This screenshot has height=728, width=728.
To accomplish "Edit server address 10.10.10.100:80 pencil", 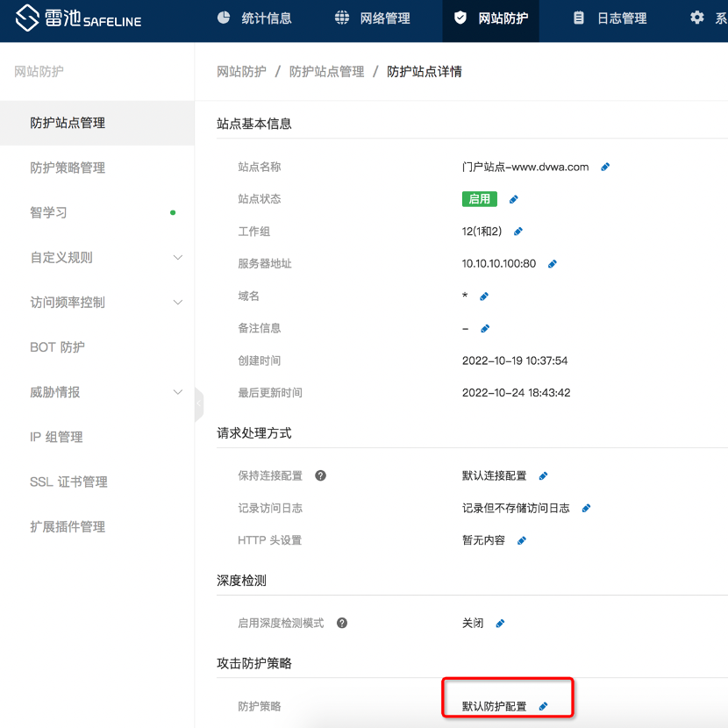I will (x=553, y=264).
